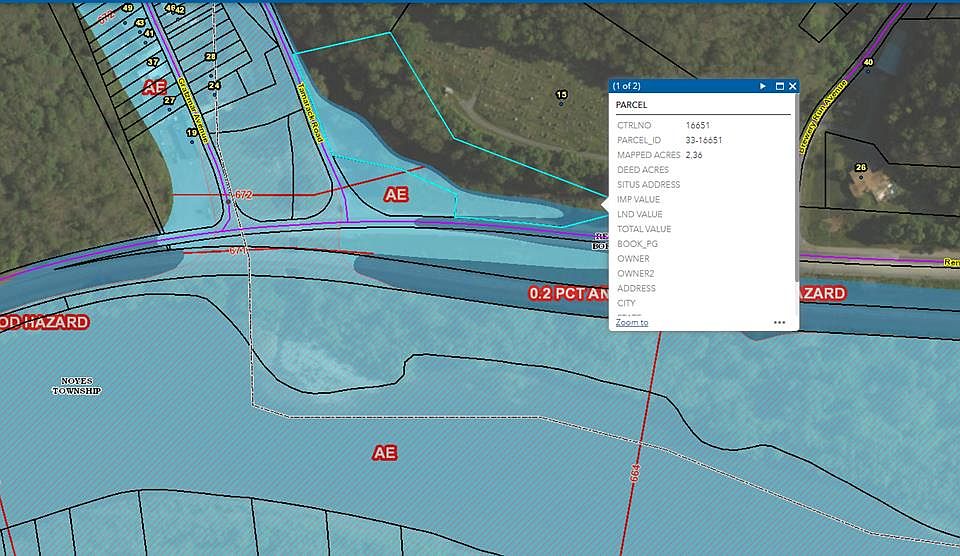
Task: Maximize the parcel popup window
Action: pyautogui.click(x=779, y=87)
